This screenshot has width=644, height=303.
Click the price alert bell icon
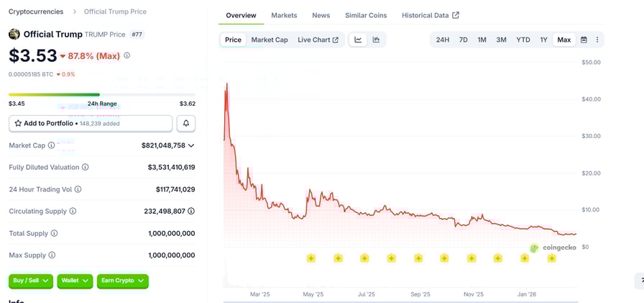[185, 124]
